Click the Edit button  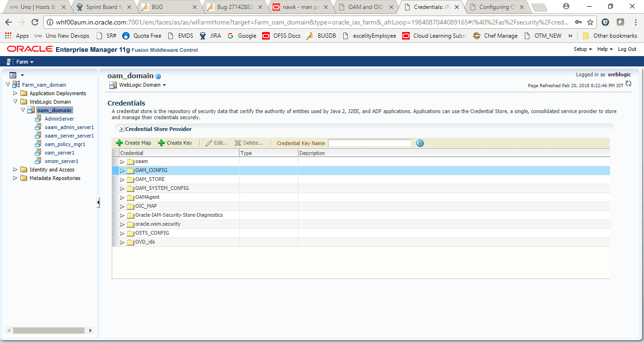coord(216,143)
